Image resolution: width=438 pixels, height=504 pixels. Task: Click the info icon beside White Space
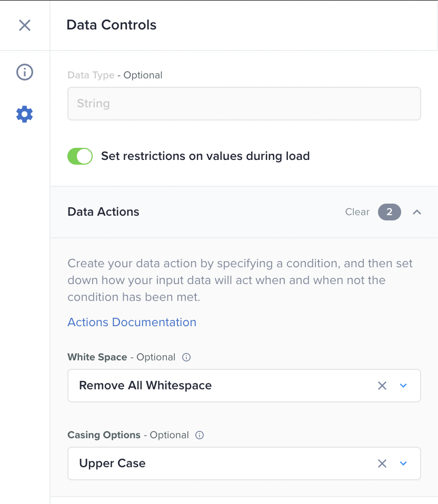pyautogui.click(x=186, y=357)
